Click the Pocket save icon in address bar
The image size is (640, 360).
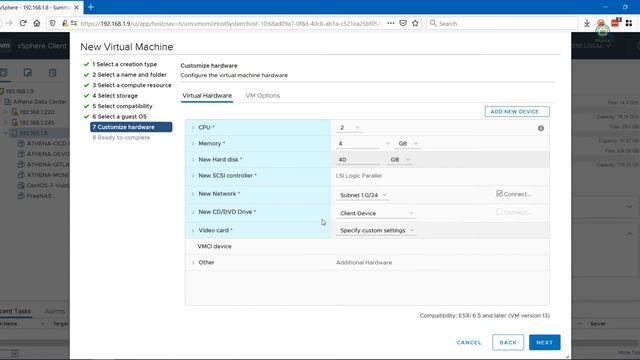coord(403,23)
